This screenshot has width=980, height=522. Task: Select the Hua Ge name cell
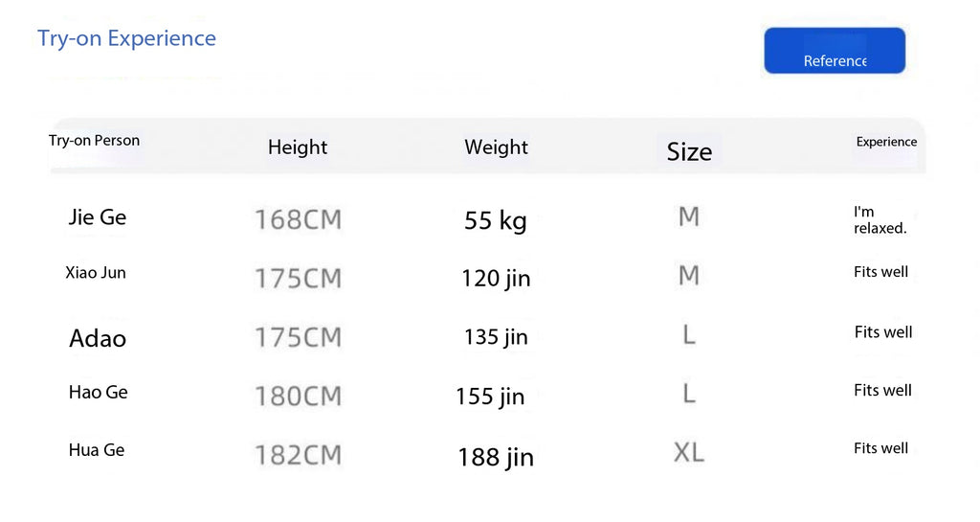point(97,450)
